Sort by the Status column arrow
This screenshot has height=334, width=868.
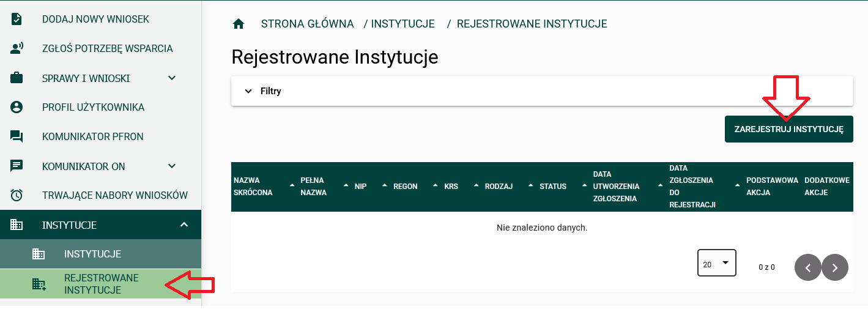coord(584,185)
